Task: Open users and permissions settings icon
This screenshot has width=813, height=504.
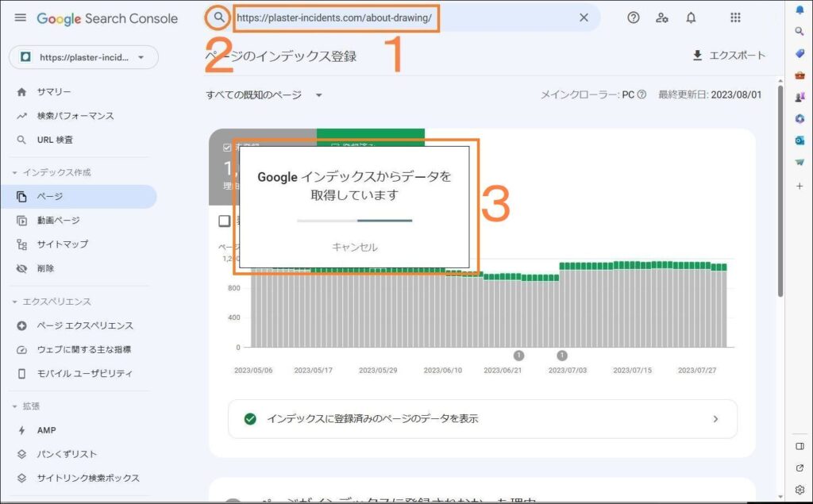Action: point(661,17)
